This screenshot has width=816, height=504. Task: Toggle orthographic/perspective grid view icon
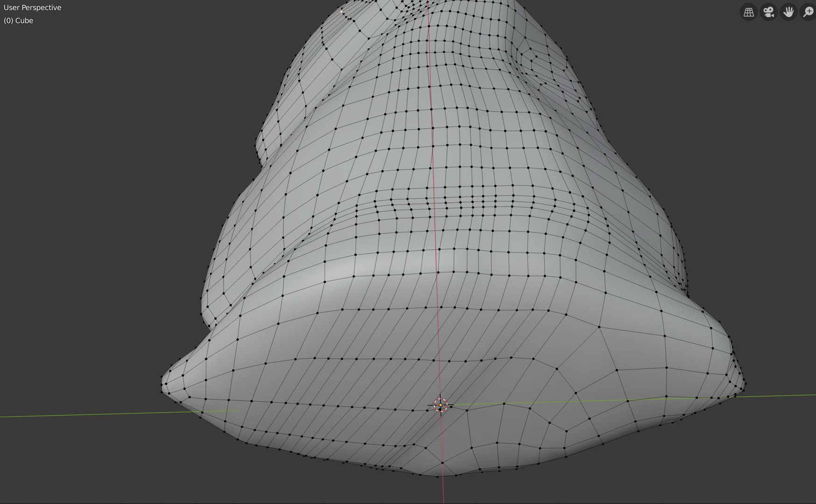coord(749,12)
